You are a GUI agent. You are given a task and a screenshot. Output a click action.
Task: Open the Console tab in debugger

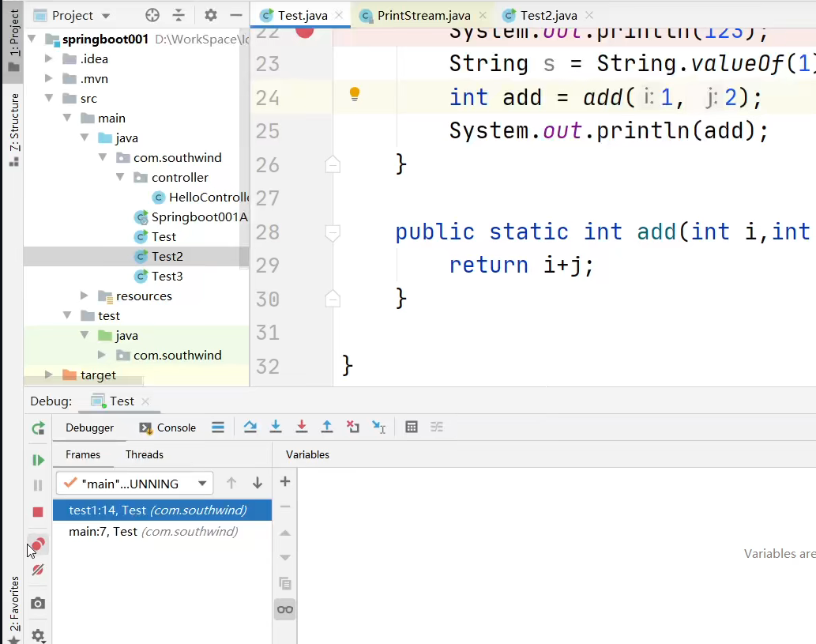click(x=167, y=428)
